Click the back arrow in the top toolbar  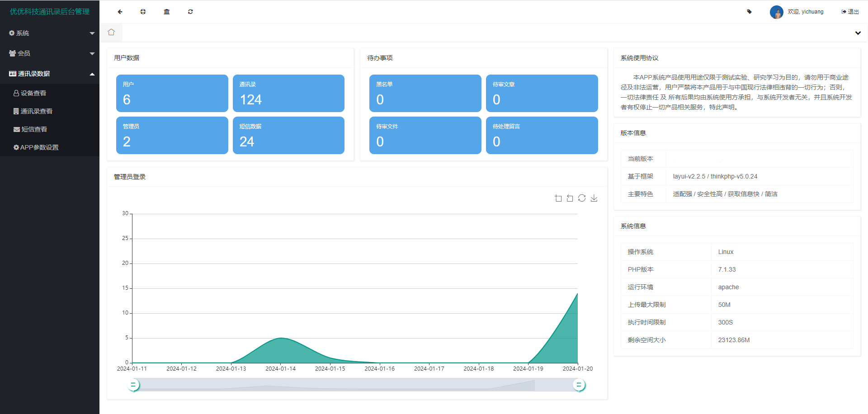(120, 12)
